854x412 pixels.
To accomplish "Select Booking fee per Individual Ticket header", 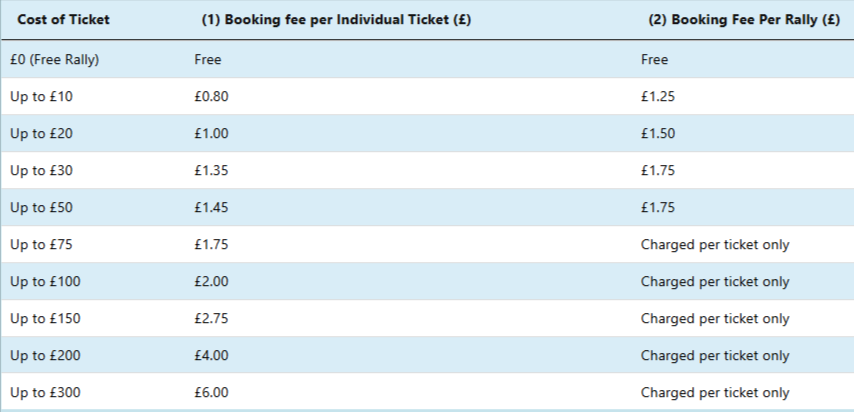I will [x=336, y=20].
